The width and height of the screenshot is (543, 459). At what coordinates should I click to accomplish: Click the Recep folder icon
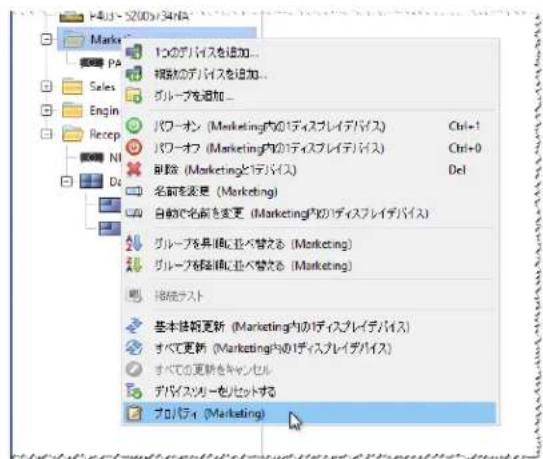73,134
